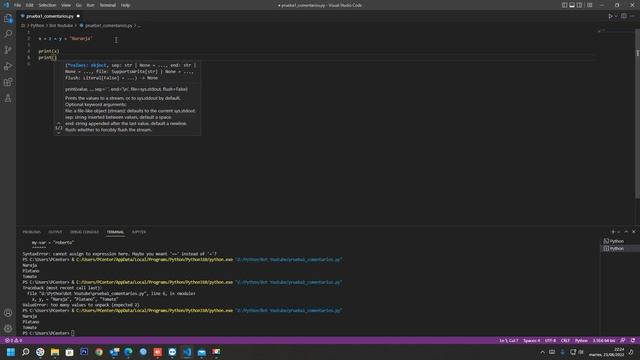The width and height of the screenshot is (640, 360).
Task: Toggle the bottom panel layout button
Action: 572,5
